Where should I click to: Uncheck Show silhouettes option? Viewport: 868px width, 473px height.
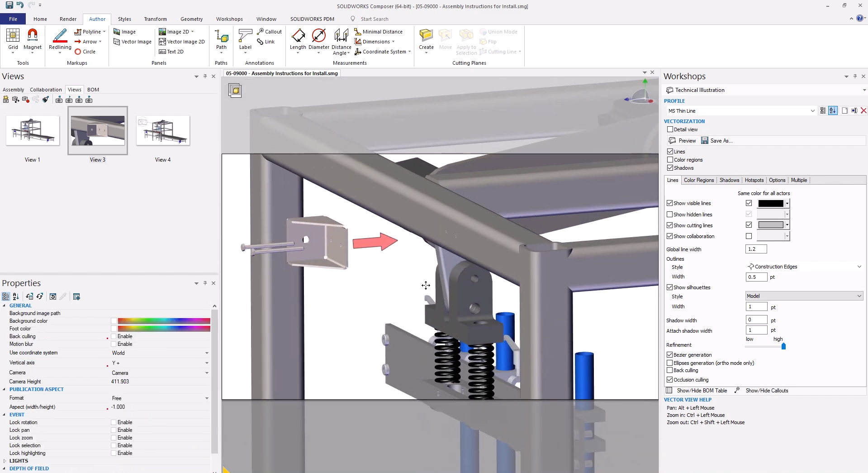pos(670,287)
